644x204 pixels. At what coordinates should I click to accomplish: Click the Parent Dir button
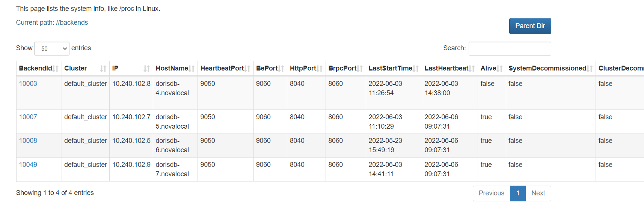click(530, 26)
